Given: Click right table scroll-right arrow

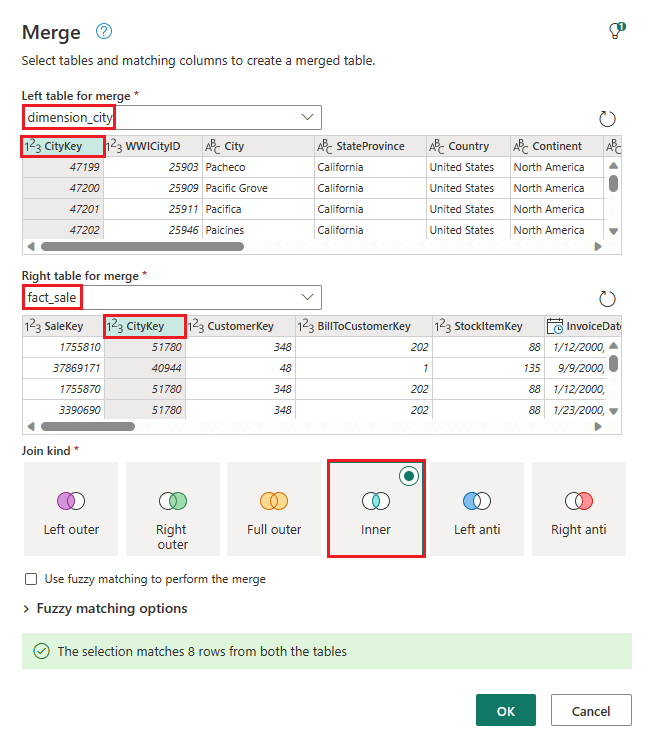Looking at the screenshot, I should pos(598,427).
